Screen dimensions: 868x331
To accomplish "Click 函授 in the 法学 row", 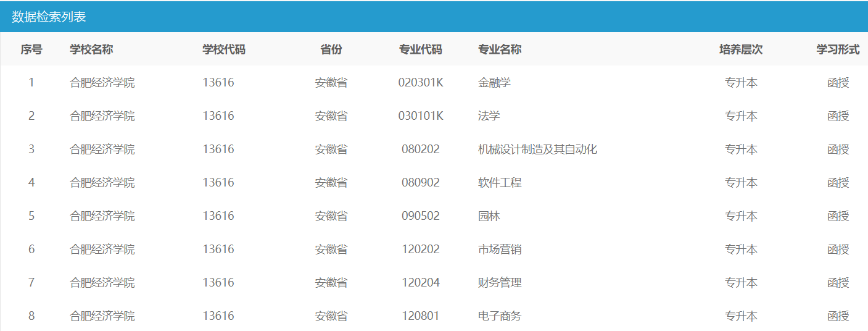I will 838,115.
